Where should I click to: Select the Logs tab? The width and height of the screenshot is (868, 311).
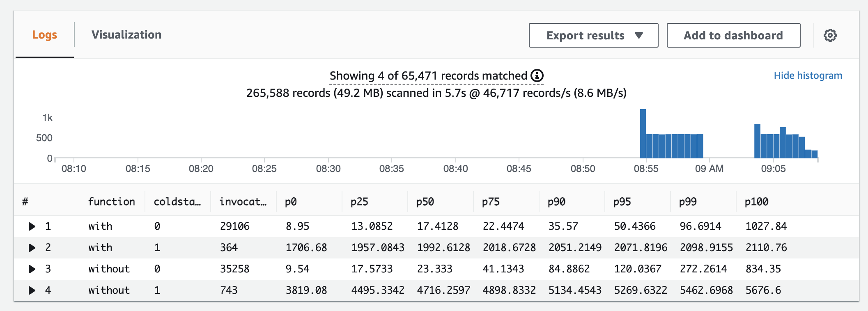45,35
